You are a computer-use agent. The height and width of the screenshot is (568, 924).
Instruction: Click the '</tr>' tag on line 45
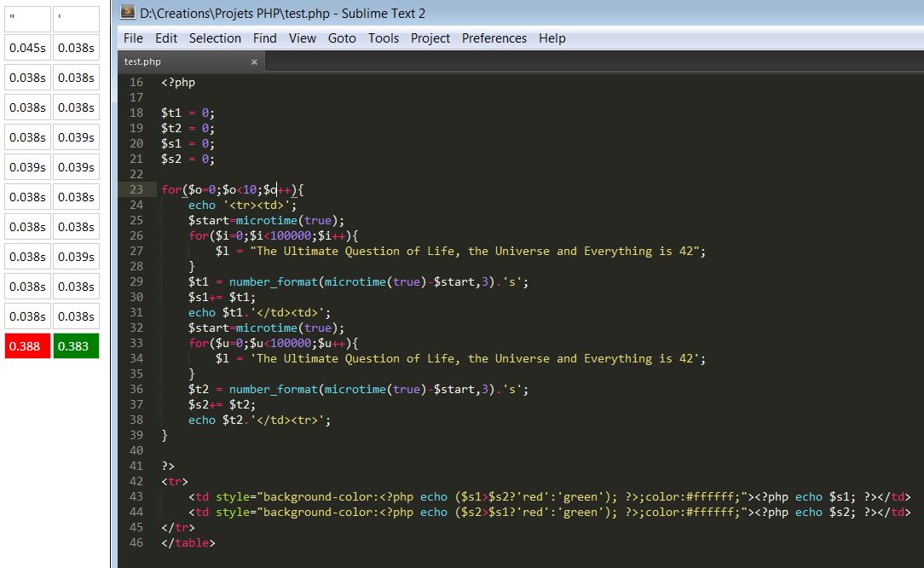click(178, 527)
